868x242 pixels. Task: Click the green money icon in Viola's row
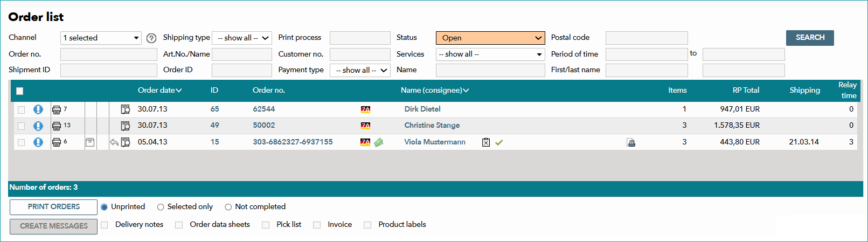[x=379, y=142]
